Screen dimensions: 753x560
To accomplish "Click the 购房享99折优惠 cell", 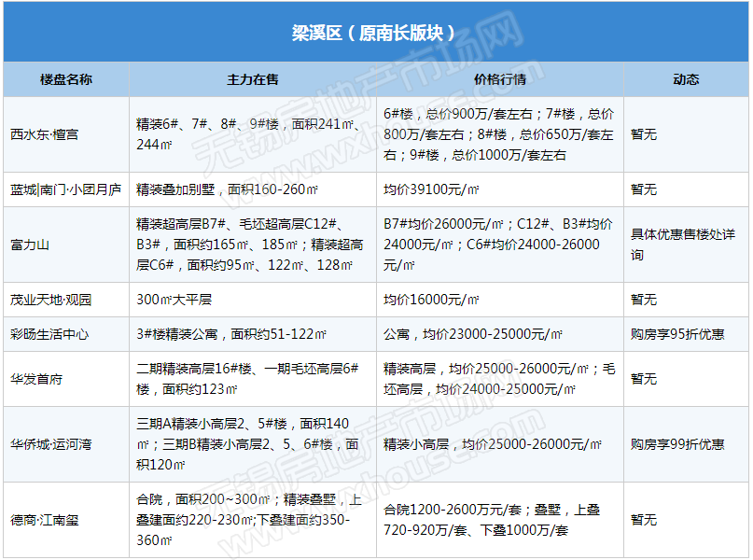I will 677,444.
